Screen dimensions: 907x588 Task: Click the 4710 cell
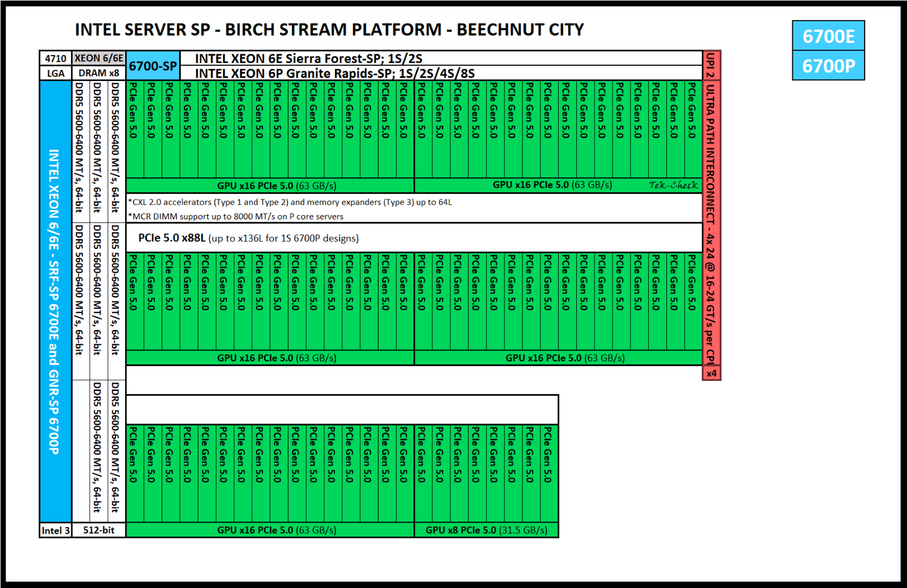56,58
